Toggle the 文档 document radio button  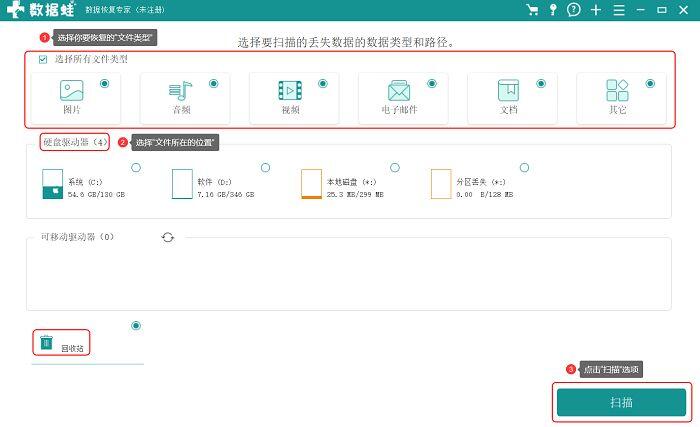coord(541,84)
